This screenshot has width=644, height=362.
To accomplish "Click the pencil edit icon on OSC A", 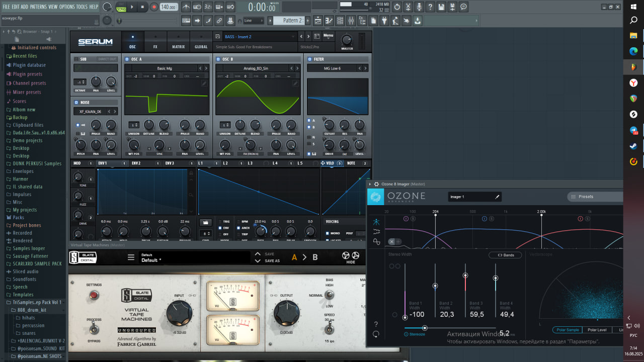I will tap(204, 83).
